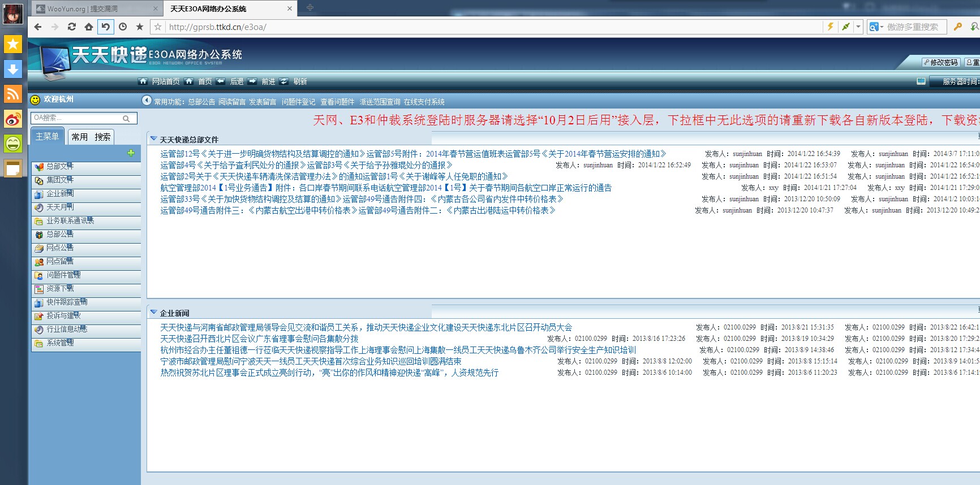Open the address bar dropdown arrow
Screen dimensions: 980x485
tap(858, 27)
